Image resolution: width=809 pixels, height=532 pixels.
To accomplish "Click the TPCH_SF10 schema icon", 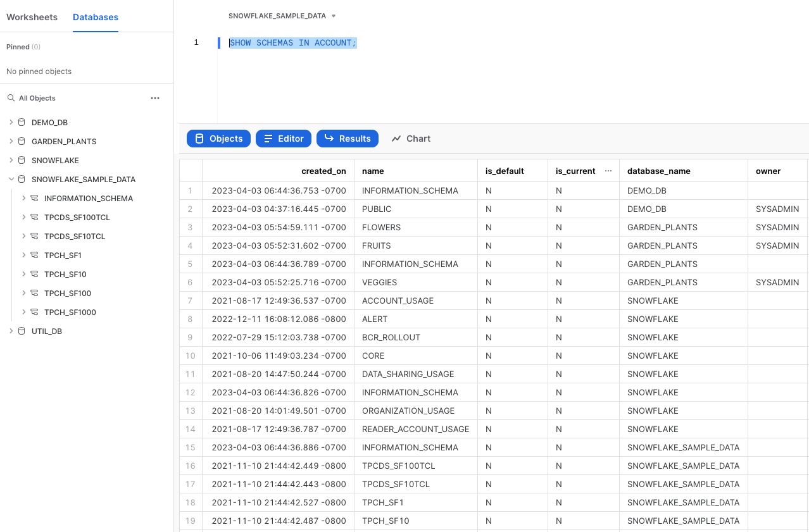I will [34, 274].
